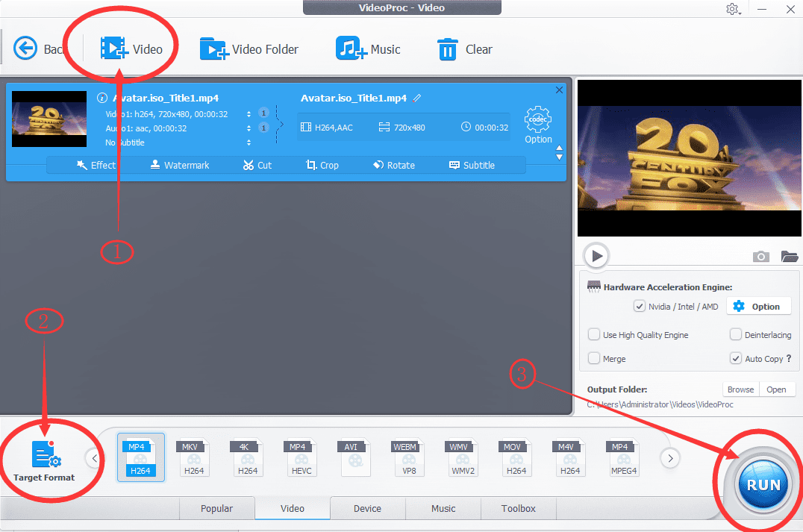Image resolution: width=803 pixels, height=532 pixels.
Task: Rename output file with pencil icon
Action: point(417,98)
